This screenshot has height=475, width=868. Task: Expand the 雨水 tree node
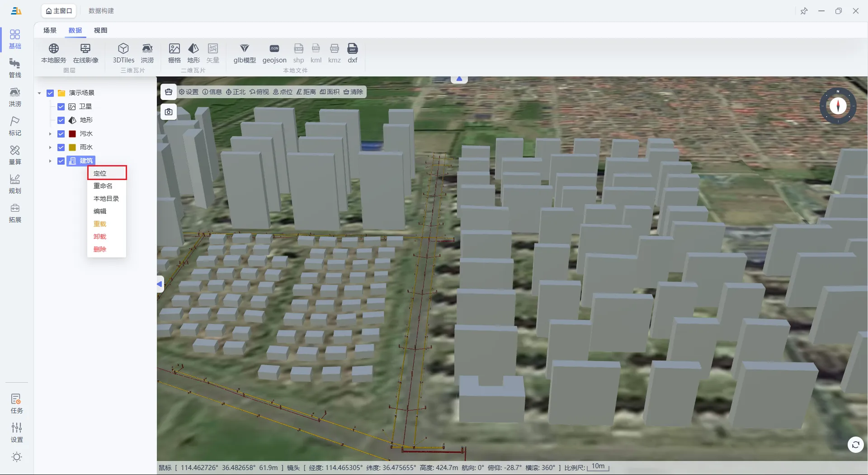coord(50,147)
